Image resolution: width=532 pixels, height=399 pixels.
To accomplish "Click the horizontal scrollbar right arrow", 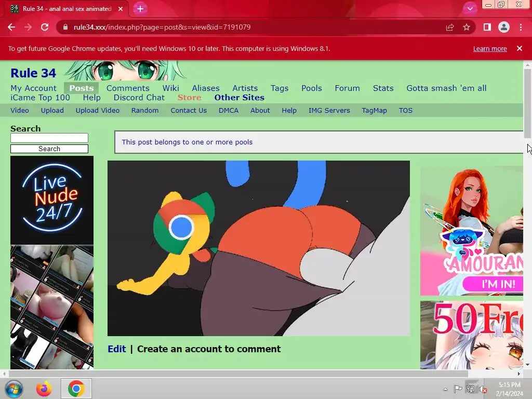I will coord(519,374).
